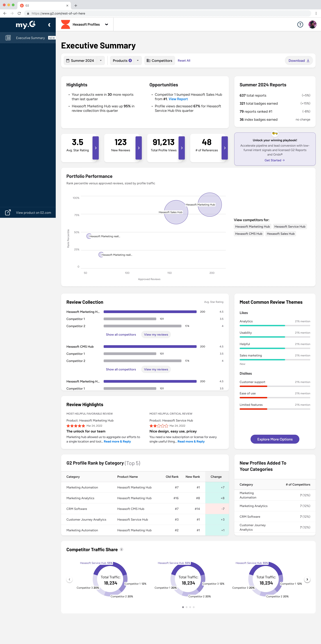The width and height of the screenshot is (321, 644).
Task: Open a new browser tab
Action: 76,5
